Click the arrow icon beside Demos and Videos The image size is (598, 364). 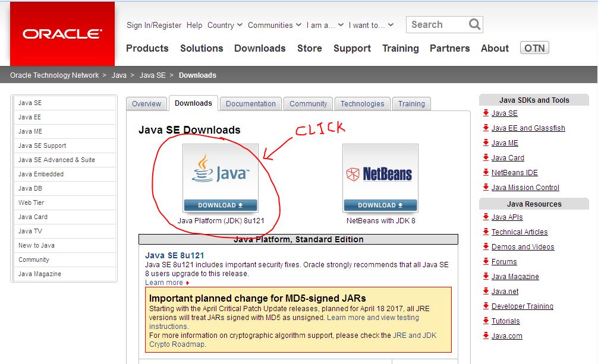point(486,246)
